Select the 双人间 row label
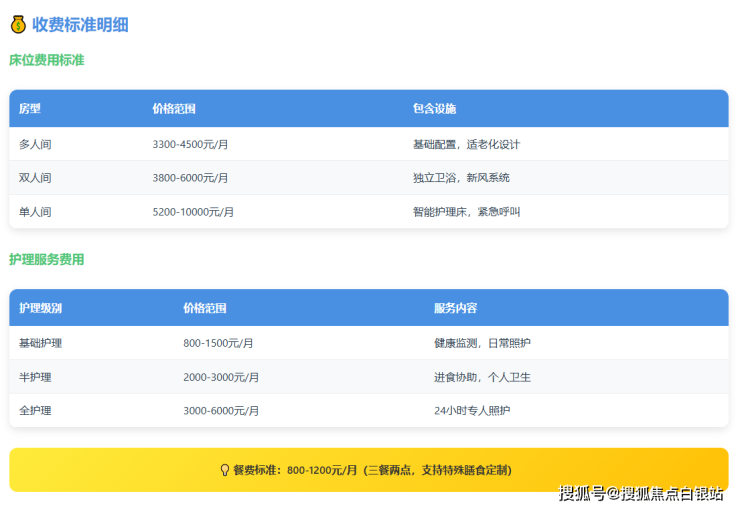Viewport: 740px width, 510px height. (35, 178)
